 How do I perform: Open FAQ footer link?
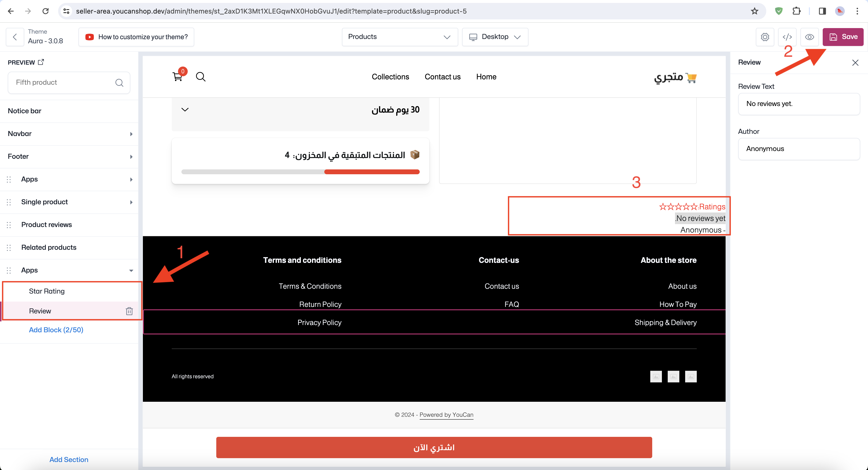click(511, 304)
